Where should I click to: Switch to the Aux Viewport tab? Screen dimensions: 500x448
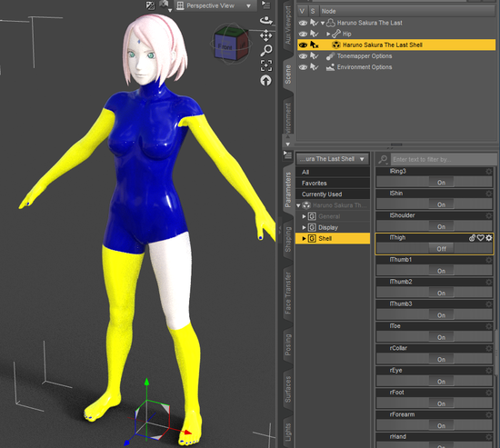[288, 25]
